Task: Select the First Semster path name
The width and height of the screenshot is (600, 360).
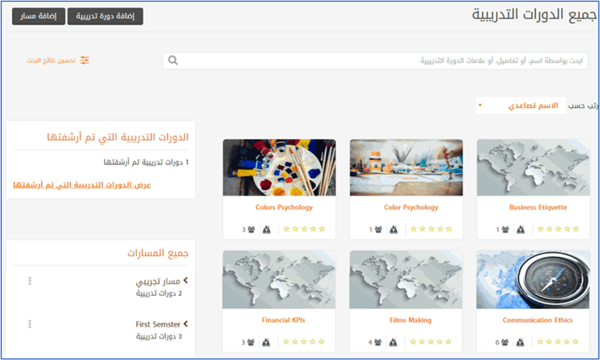Action: (158, 324)
